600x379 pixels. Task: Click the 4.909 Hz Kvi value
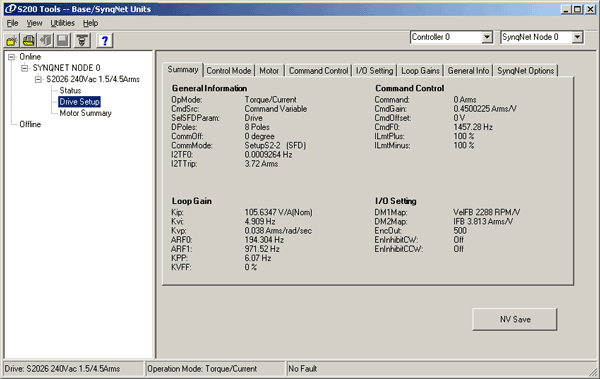260,222
